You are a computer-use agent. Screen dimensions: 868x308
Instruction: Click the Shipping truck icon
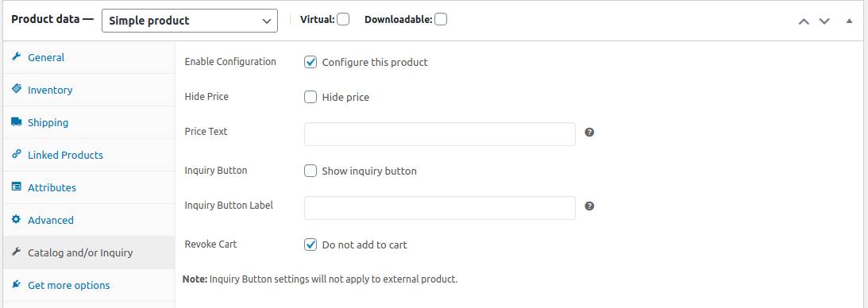click(16, 121)
